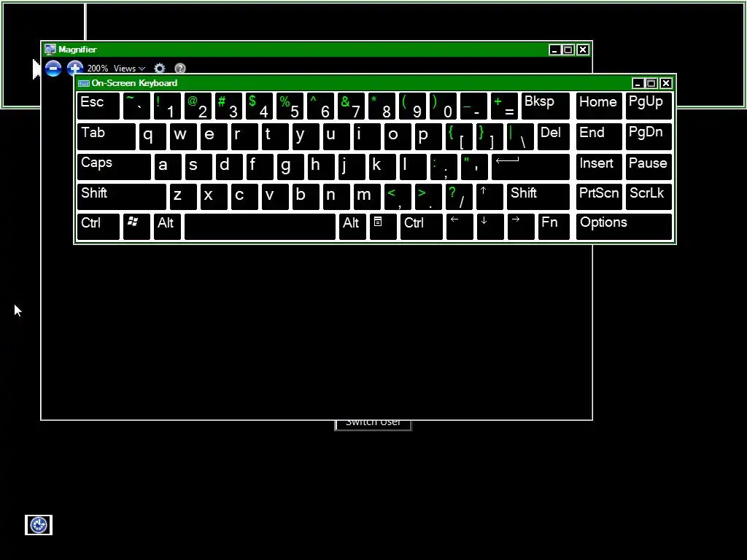Open the Magnifier Views dropdown
The image size is (747, 560).
point(129,69)
